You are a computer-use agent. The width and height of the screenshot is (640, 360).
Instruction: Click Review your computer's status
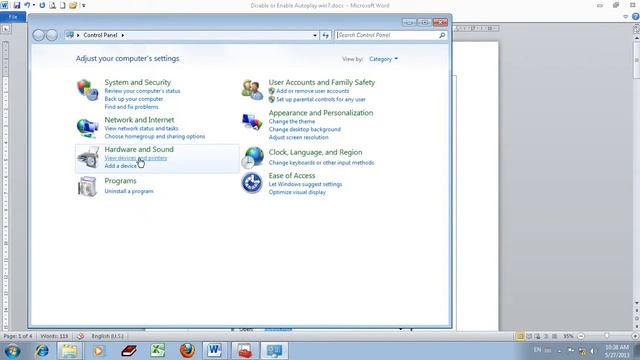coord(142,91)
